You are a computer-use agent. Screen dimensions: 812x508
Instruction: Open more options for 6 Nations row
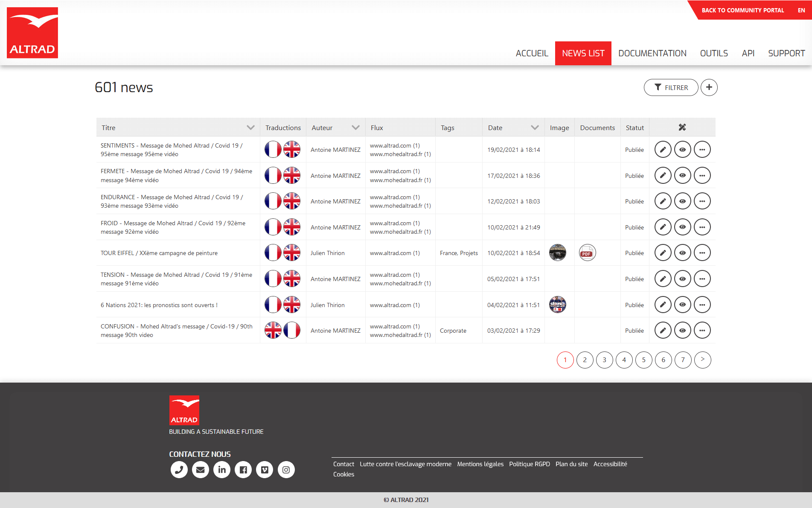tap(702, 305)
